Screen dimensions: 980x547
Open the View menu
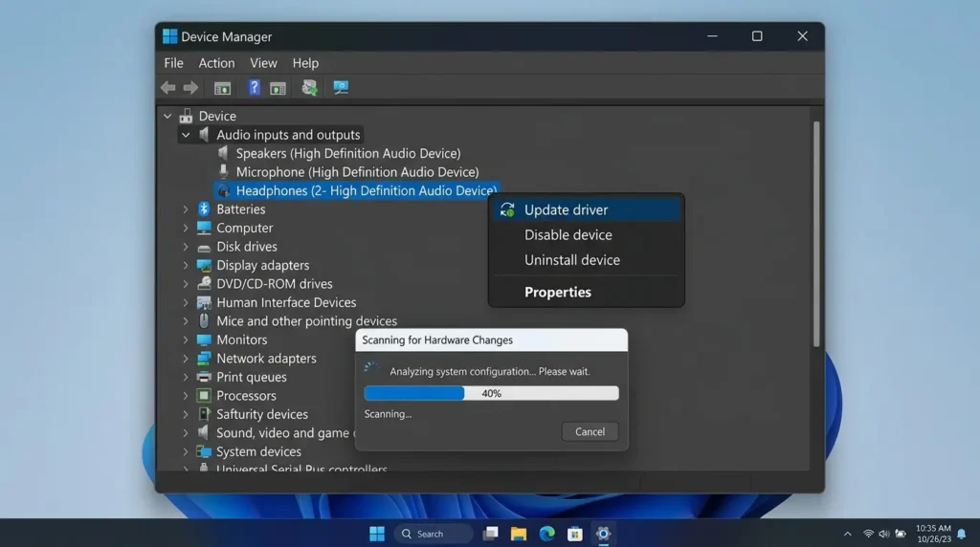263,63
